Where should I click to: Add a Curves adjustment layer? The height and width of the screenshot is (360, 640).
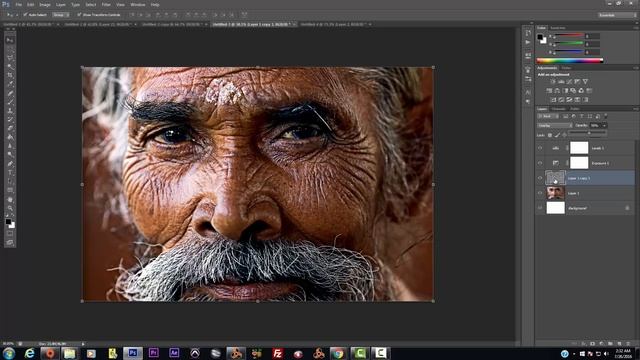point(569,82)
